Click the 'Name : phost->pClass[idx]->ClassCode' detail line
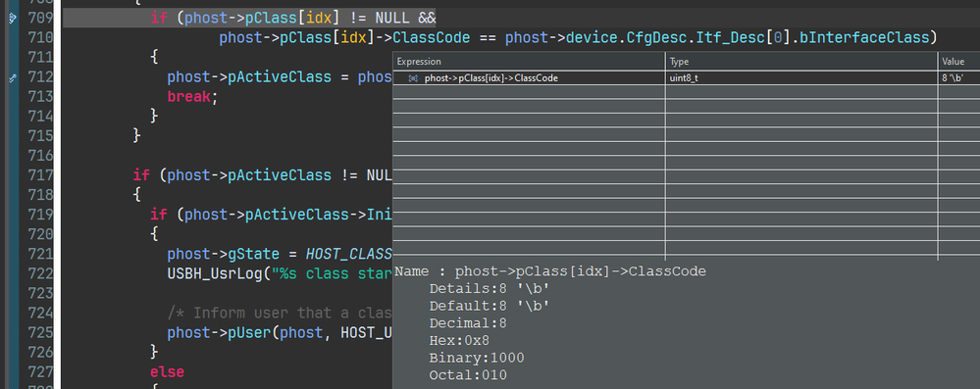The image size is (980, 389). pyautogui.click(x=550, y=271)
